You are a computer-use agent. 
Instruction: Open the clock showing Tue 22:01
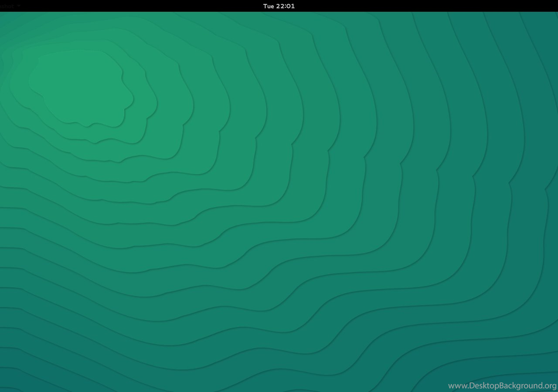coord(279,6)
